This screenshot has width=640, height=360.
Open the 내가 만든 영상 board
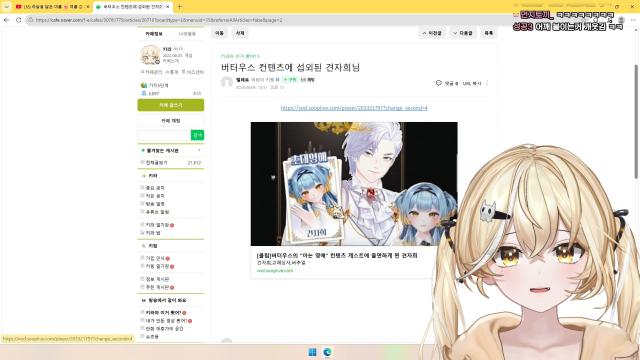pos(166,321)
